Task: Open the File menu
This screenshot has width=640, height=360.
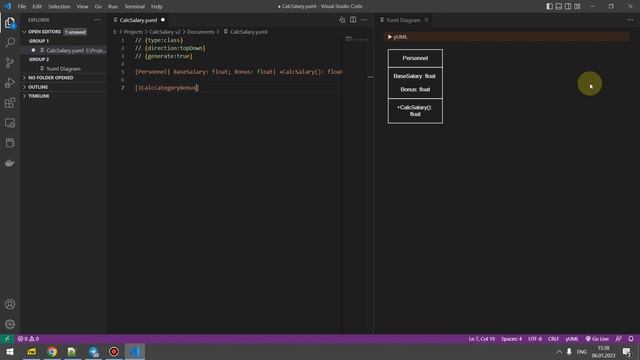Action: [22, 6]
